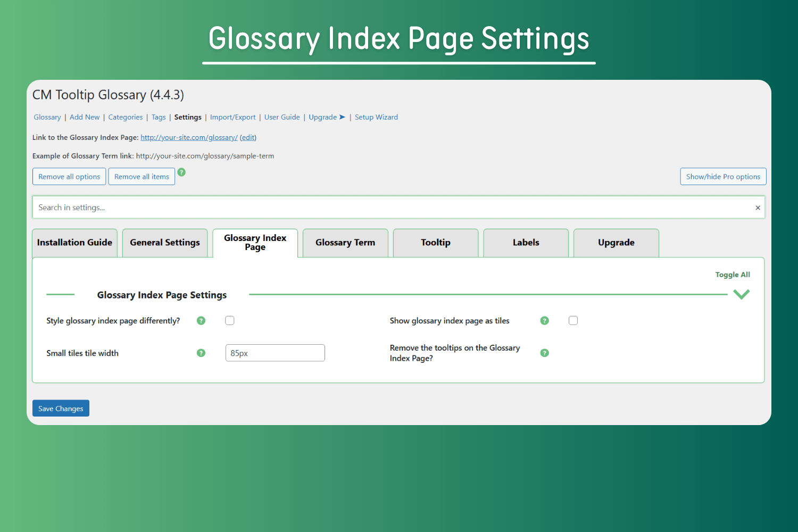
Task: Open the edit link for Glossary Index Page
Action: point(247,137)
